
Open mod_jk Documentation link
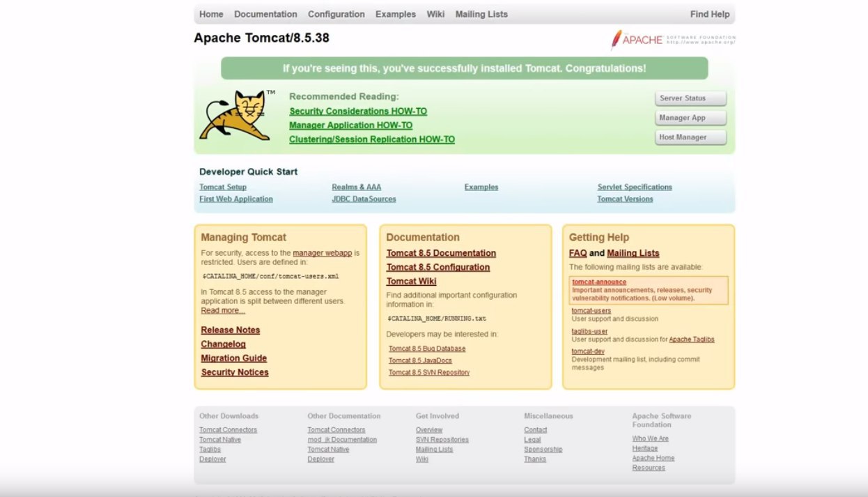tap(342, 440)
